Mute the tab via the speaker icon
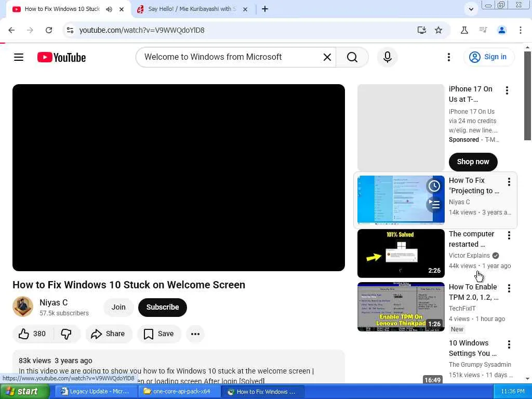532x399 pixels. click(109, 9)
